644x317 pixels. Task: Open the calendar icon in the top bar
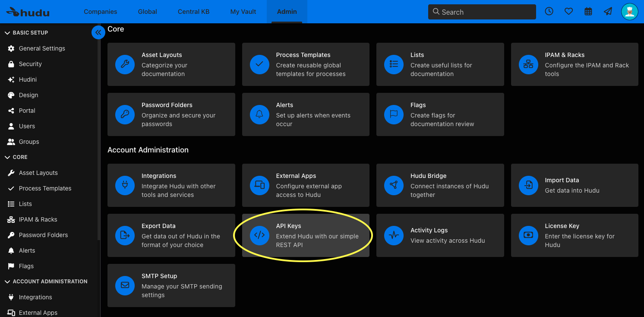588,12
